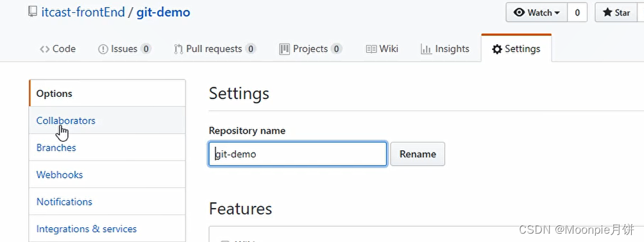Image resolution: width=644 pixels, height=242 pixels.
Task: Click the Settings gear icon
Action: coord(497,49)
